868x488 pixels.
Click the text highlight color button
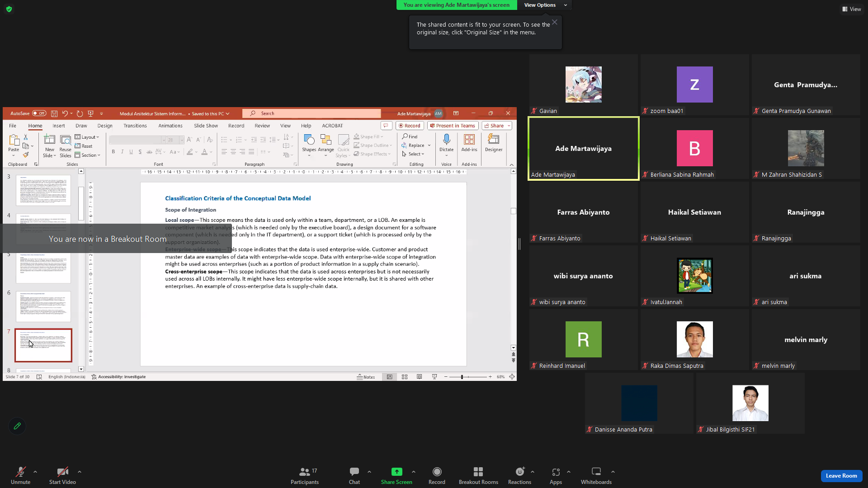pyautogui.click(x=190, y=152)
